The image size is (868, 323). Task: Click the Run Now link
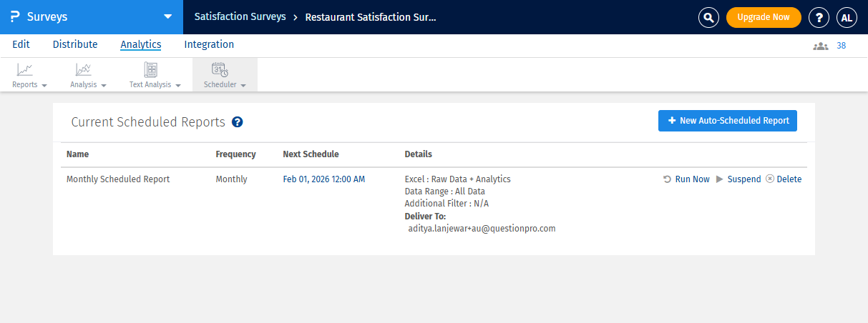(693, 179)
